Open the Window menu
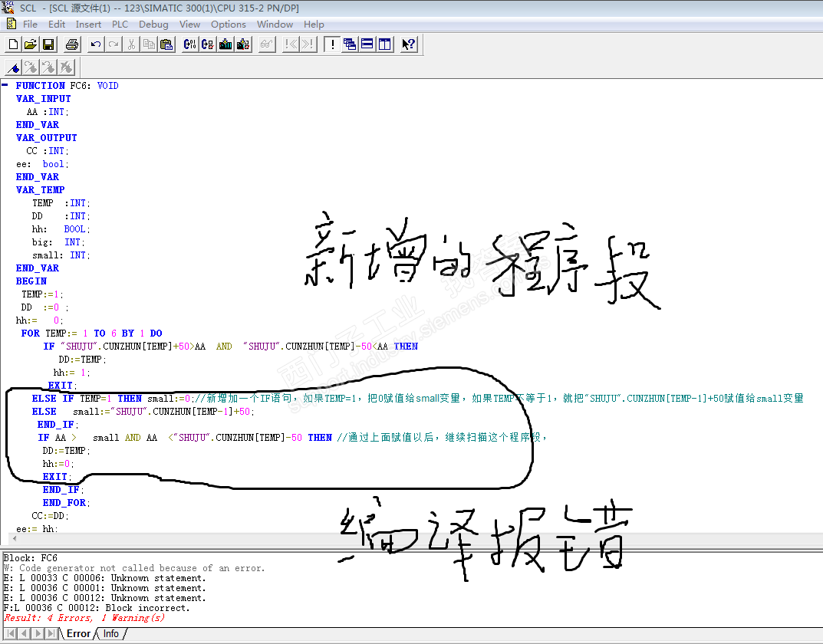This screenshot has width=823, height=644. [x=275, y=24]
